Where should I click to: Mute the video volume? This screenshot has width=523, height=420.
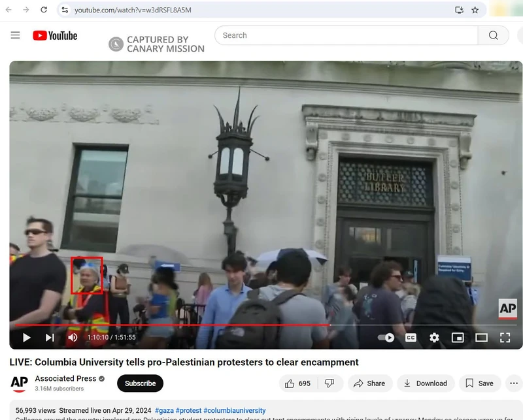73,338
